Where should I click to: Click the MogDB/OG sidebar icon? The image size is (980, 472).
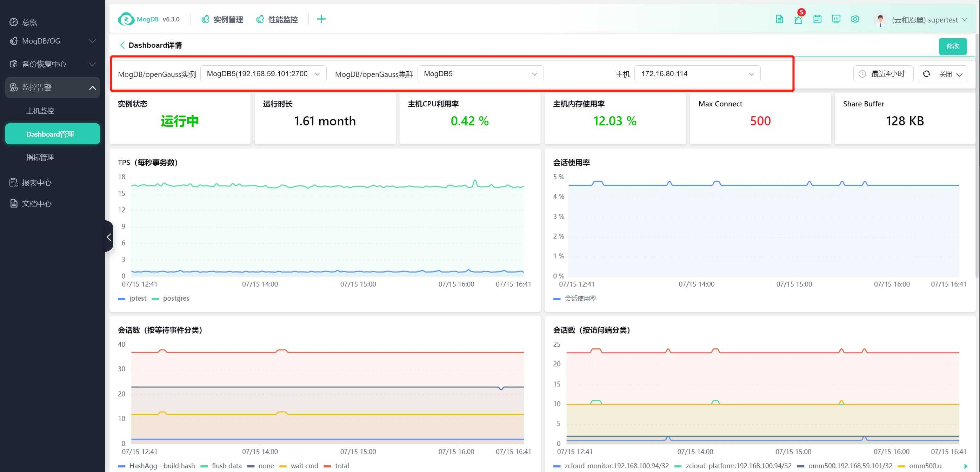point(14,41)
